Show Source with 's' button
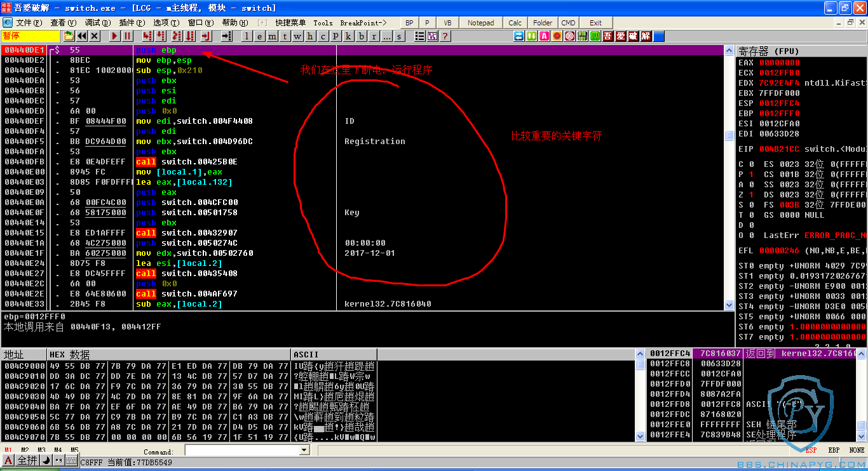Viewport: 868px width, 471px height. (x=399, y=36)
